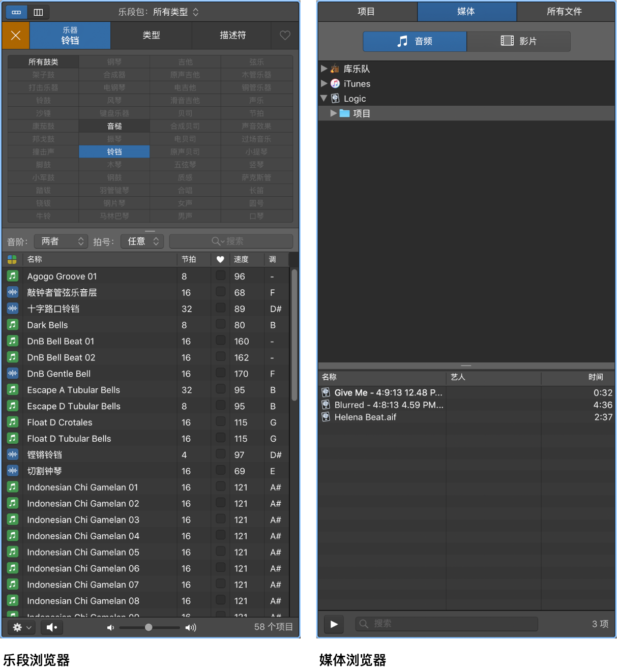The height and width of the screenshot is (672, 617).
Task: Mark Float D Crotales as favorite
Action: (x=220, y=422)
